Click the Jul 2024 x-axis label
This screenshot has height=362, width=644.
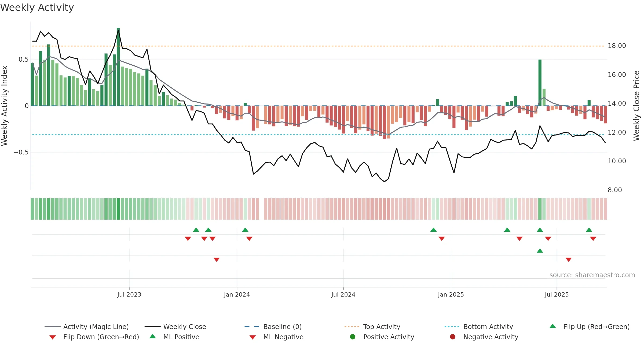click(343, 294)
